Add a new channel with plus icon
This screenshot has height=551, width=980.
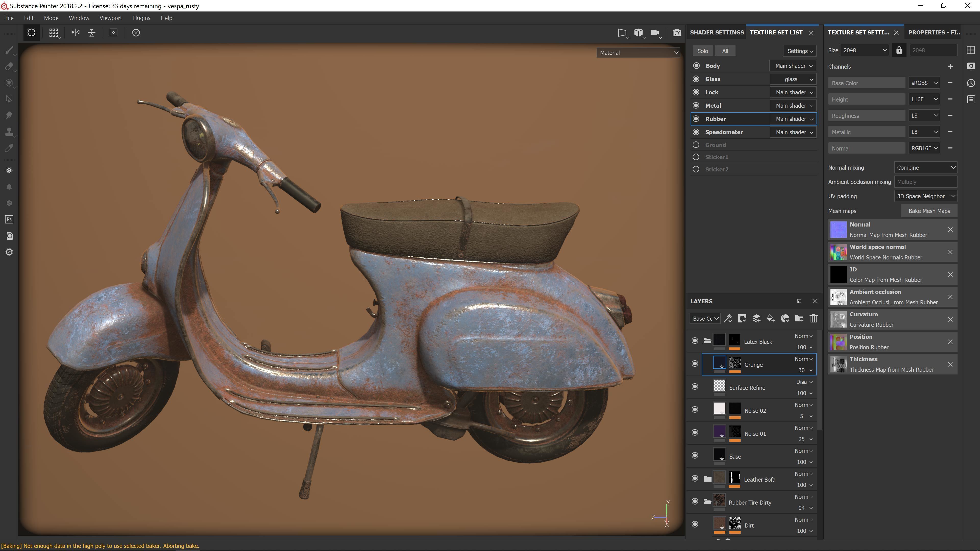(950, 66)
